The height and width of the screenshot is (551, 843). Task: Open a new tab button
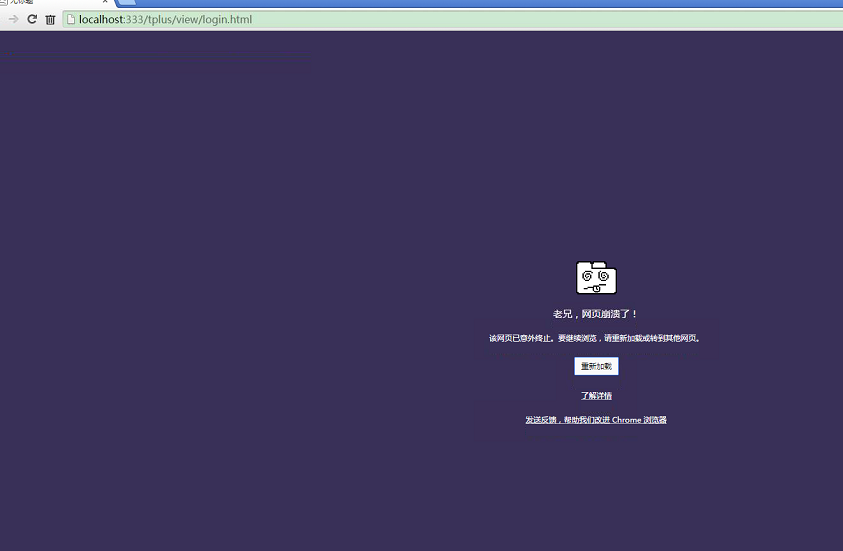point(126,2)
